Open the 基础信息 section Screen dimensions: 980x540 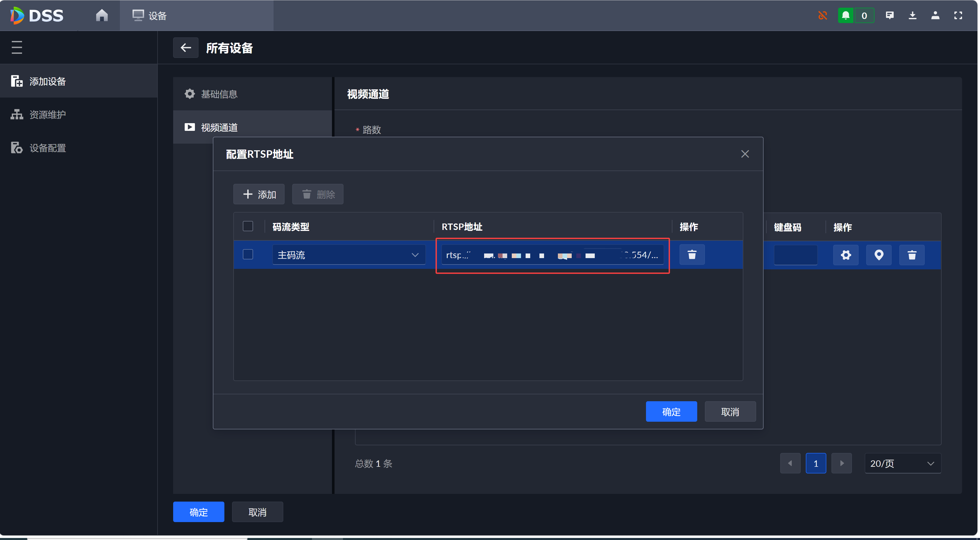tap(253, 93)
